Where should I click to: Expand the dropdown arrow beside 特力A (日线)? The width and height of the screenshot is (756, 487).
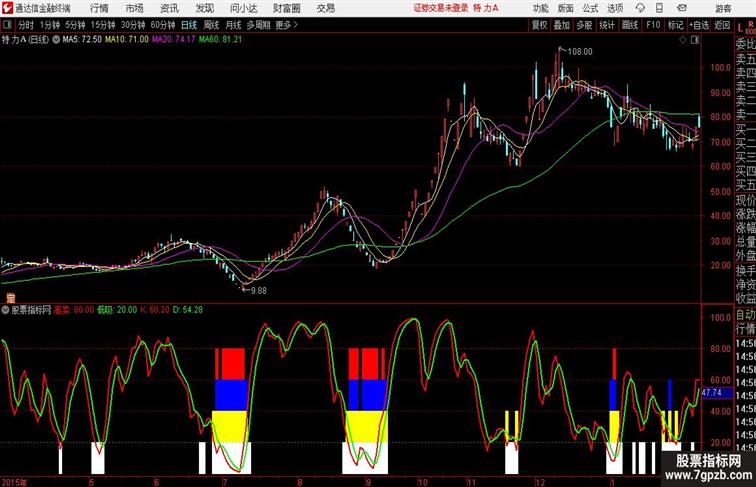coord(56,40)
